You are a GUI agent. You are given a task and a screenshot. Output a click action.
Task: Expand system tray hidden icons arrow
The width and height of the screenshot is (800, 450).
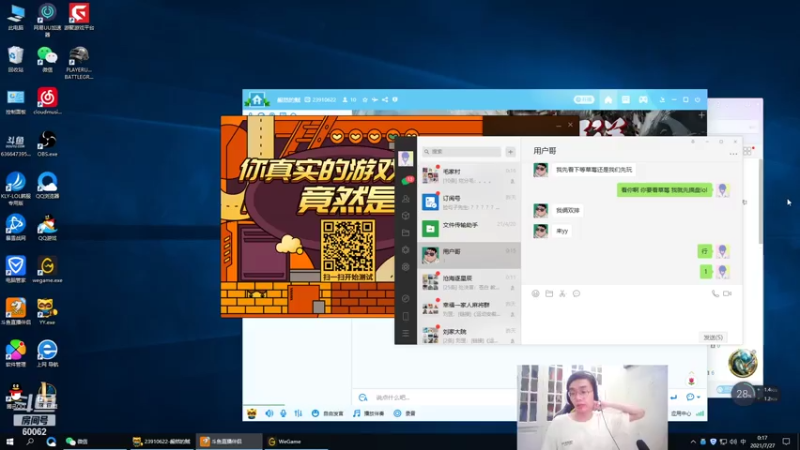click(693, 441)
